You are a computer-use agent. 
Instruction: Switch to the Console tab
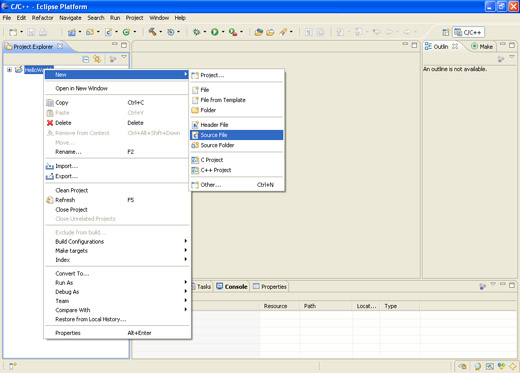[232, 287]
